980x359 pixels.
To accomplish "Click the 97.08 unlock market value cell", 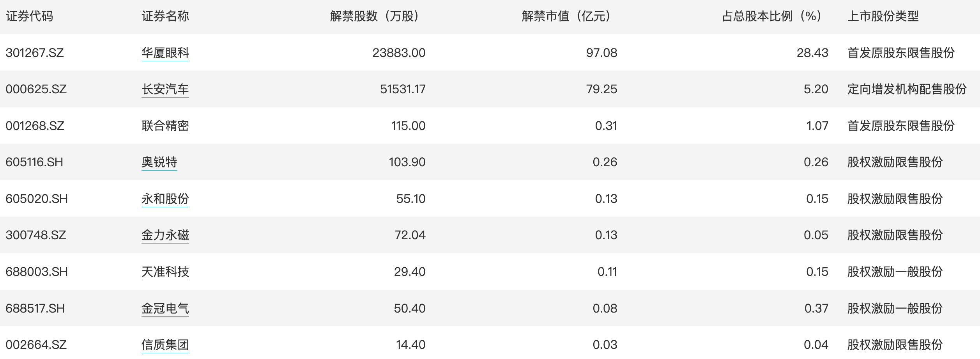I will tap(601, 53).
